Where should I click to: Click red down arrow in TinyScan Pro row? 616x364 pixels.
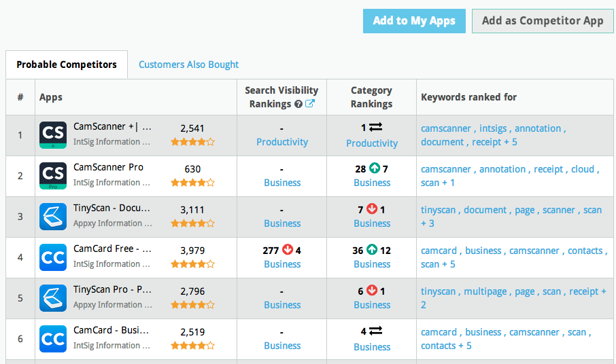pyautogui.click(x=372, y=291)
